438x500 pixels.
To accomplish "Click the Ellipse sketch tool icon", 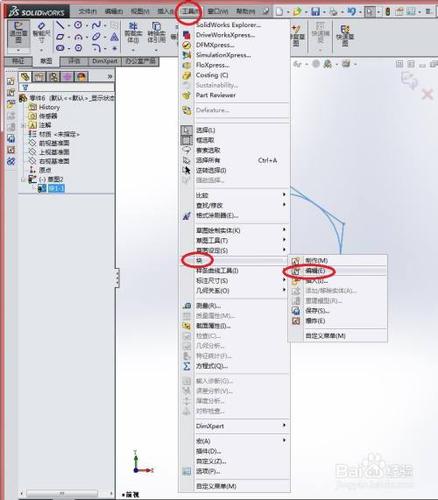I will point(96,36).
